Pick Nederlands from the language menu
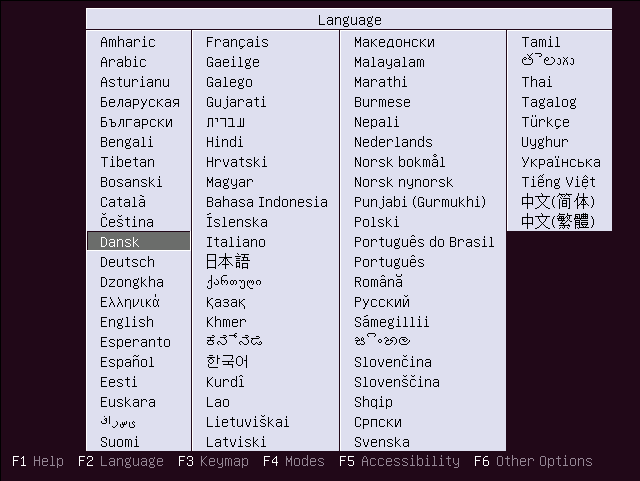This screenshot has width=640, height=481. tap(393, 142)
